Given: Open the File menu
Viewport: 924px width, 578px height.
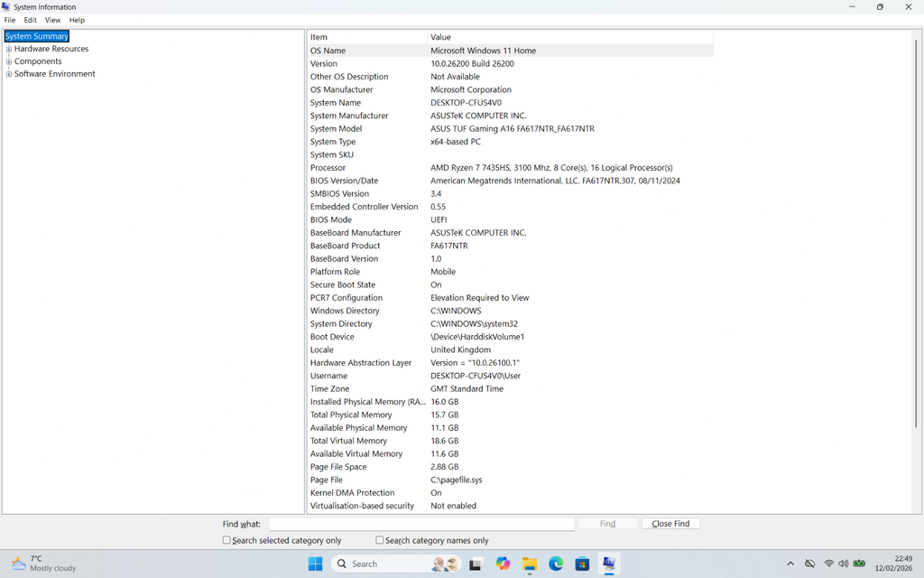Looking at the screenshot, I should 9,20.
